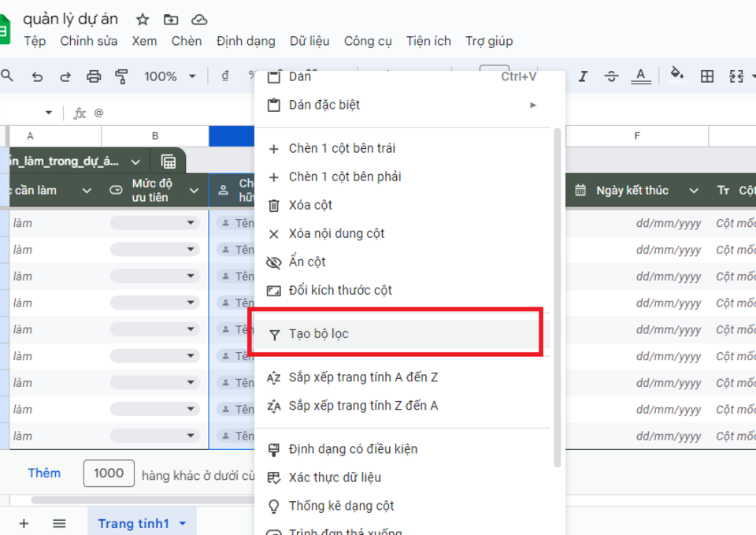Select Xóa cột in context menu
The image size is (756, 535).
click(310, 205)
